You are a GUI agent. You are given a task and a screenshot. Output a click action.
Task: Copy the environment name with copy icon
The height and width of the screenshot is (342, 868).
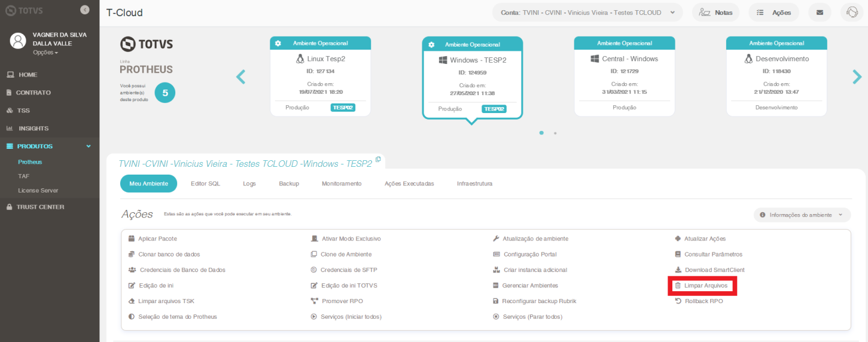tap(378, 160)
